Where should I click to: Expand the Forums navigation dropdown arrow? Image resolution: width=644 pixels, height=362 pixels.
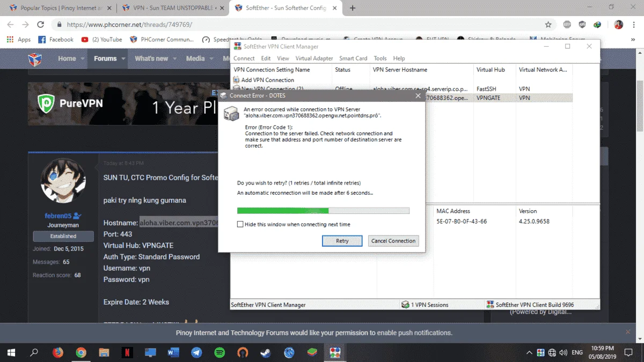tap(123, 58)
